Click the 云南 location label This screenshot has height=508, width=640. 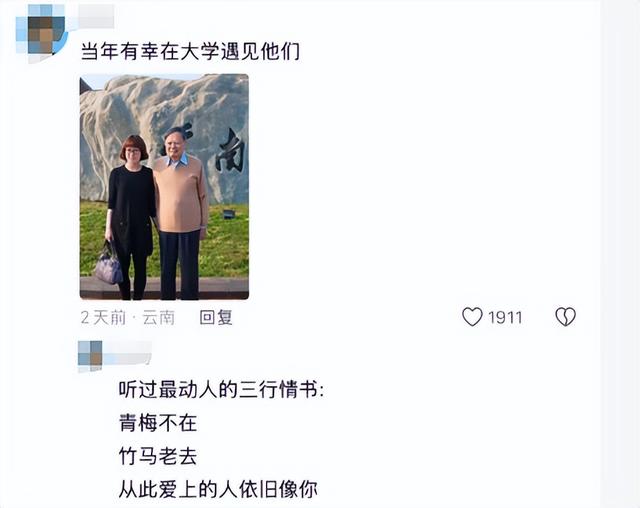[158, 317]
